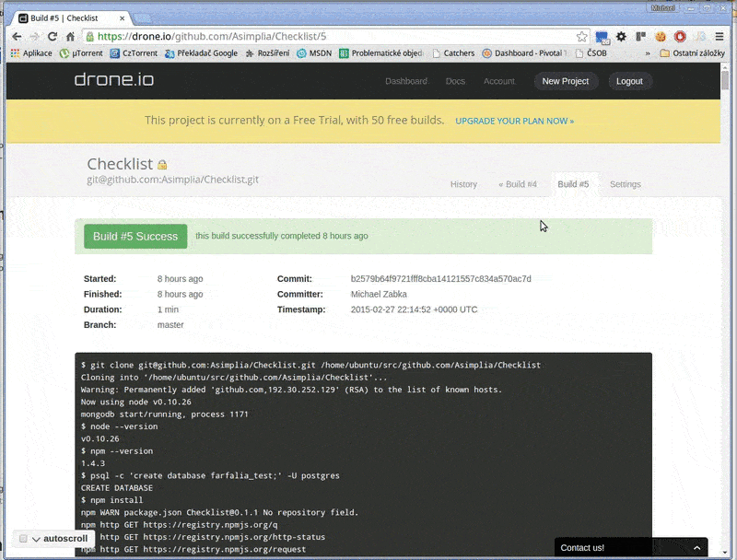Open MSDN bookmark
Image resolution: width=737 pixels, height=560 pixels.
pos(314,53)
